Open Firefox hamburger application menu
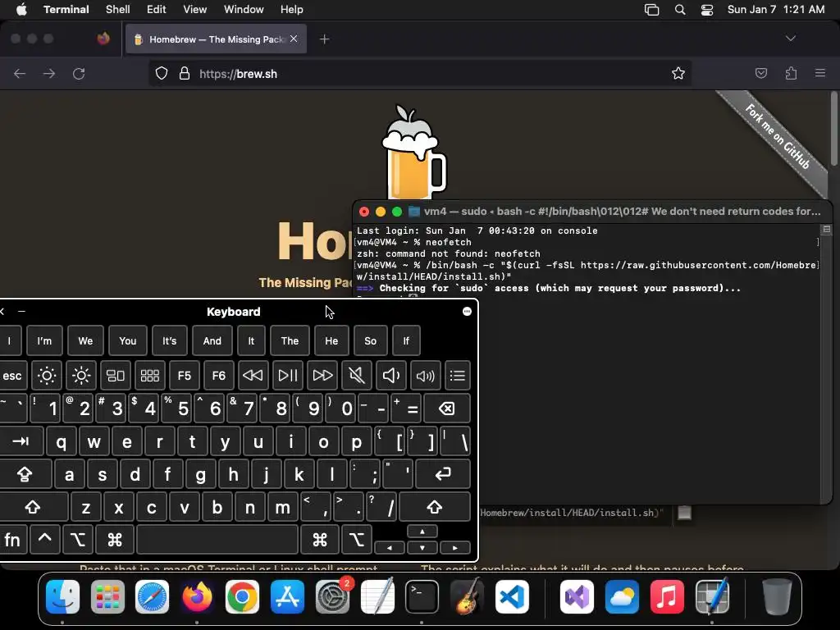 820,73
